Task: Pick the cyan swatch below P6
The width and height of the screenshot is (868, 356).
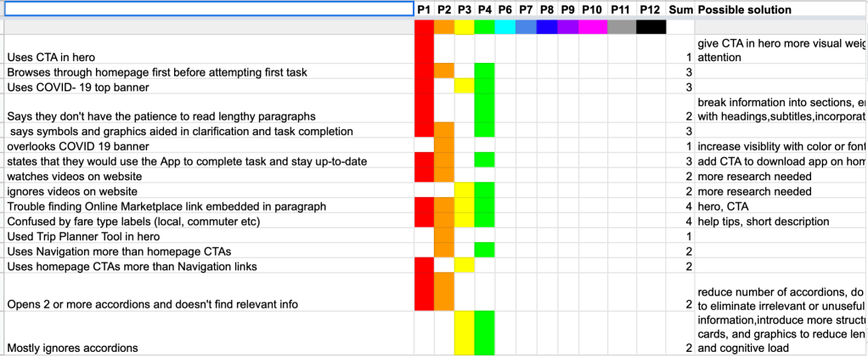Action: coord(504,26)
